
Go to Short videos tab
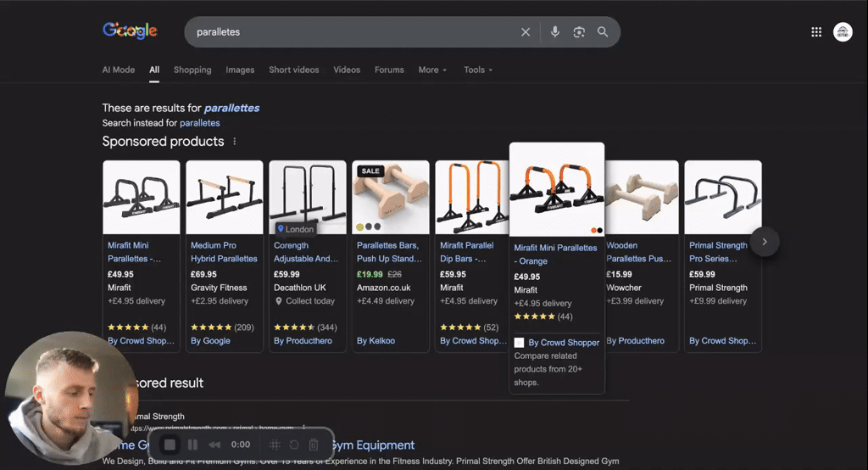[294, 70]
